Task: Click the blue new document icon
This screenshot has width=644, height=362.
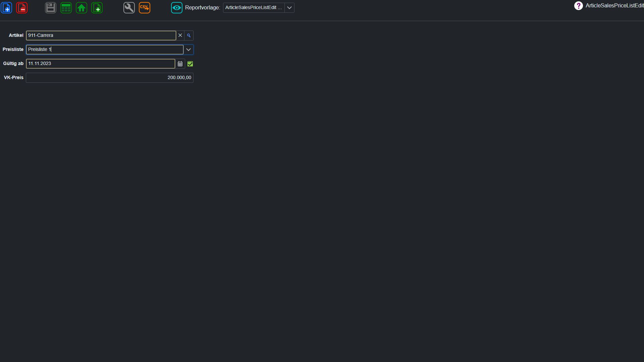Action: coord(6,8)
